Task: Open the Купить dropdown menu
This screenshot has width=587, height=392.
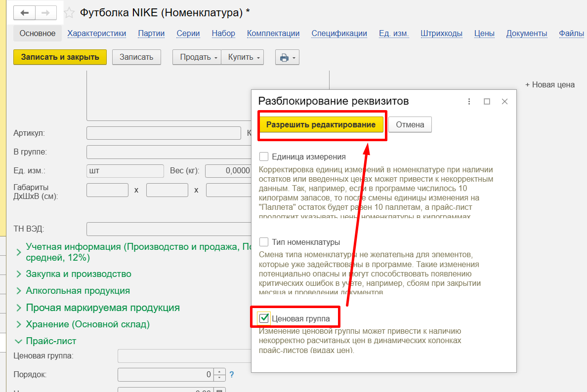Action: click(x=242, y=57)
